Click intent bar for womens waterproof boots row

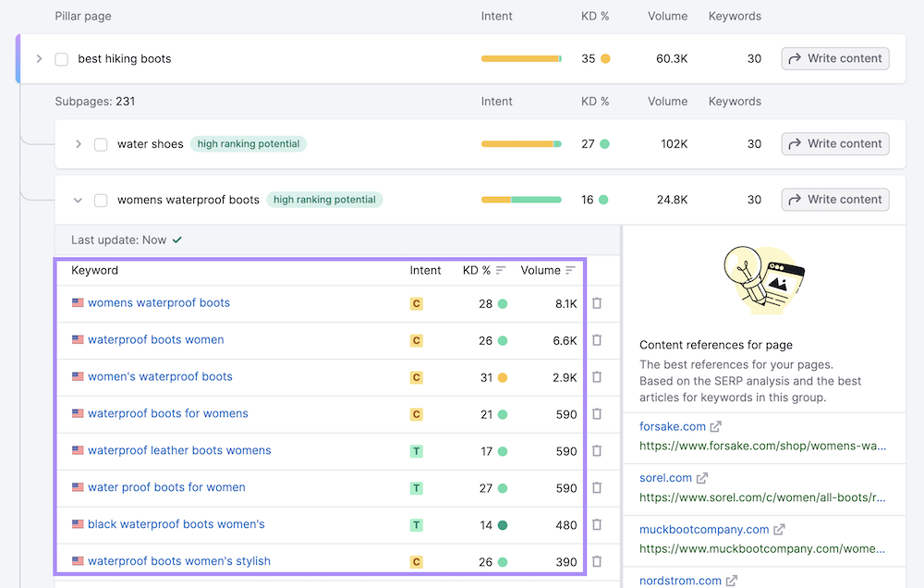point(521,200)
